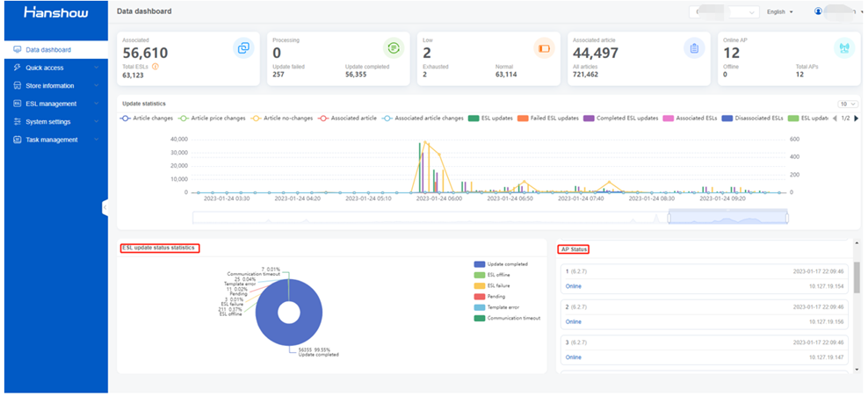
Task: Click the Associated ESLs card icon
Action: (x=243, y=48)
